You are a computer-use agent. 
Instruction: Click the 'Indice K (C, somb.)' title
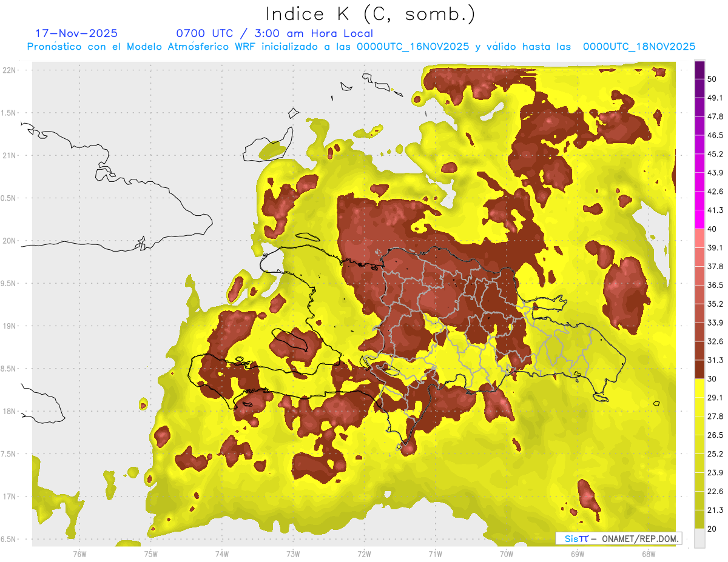coord(371,14)
